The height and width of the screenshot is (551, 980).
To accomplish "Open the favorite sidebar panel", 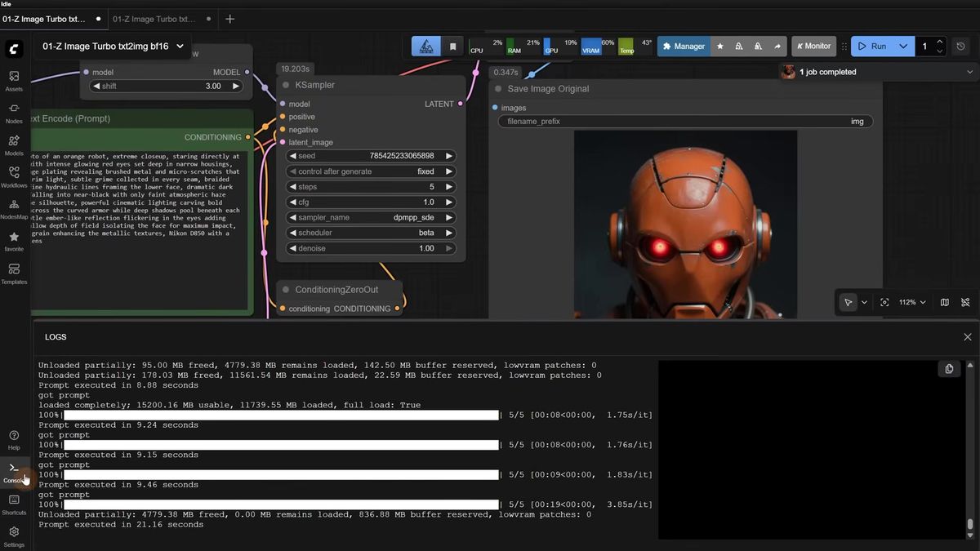I will [x=14, y=242].
